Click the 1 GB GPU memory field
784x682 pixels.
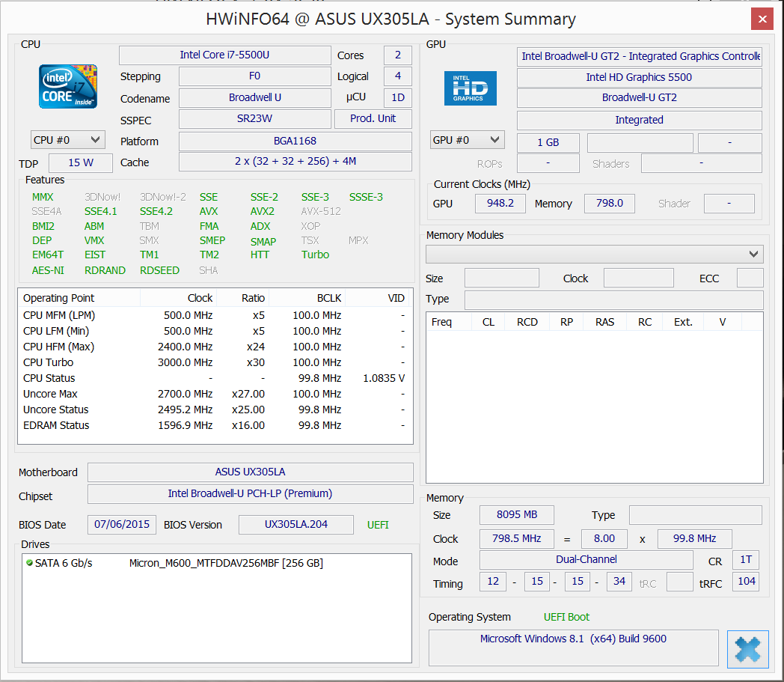point(548,142)
